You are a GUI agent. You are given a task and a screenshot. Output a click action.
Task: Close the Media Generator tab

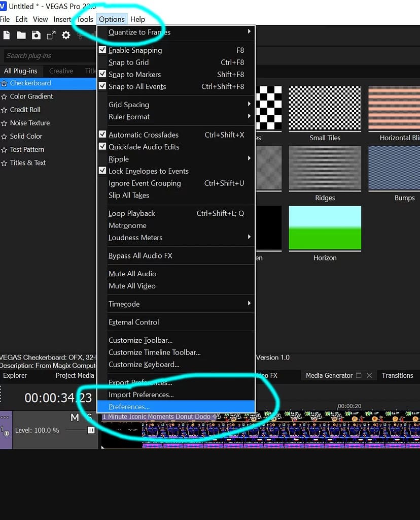pos(369,375)
